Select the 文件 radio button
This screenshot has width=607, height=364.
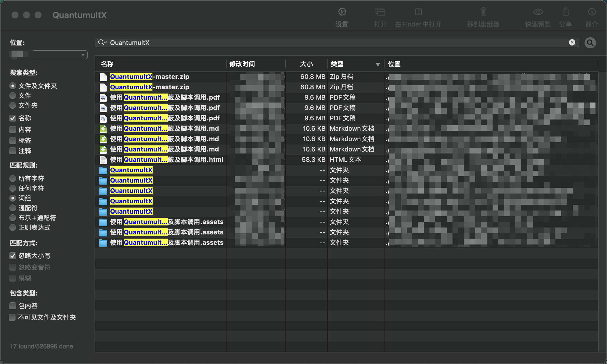(13, 96)
